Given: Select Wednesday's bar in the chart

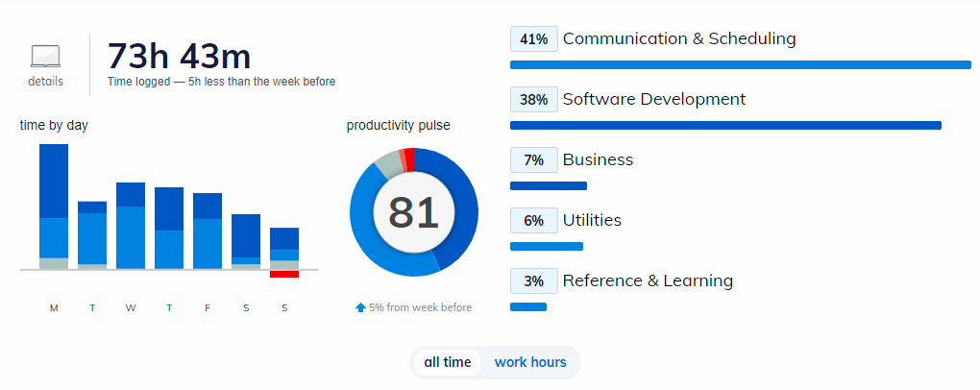Looking at the screenshot, I should click(131, 226).
